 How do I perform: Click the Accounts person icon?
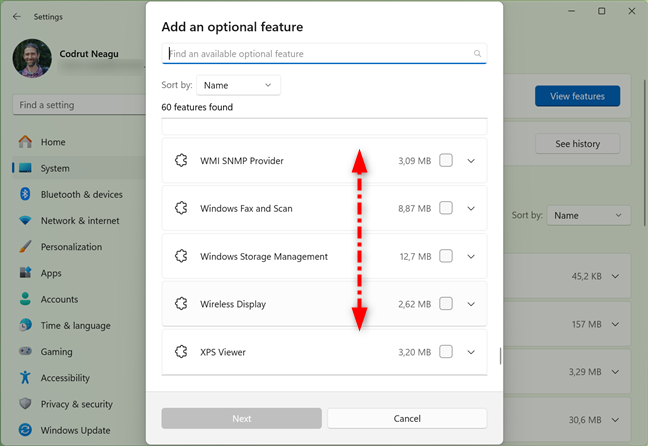point(25,299)
